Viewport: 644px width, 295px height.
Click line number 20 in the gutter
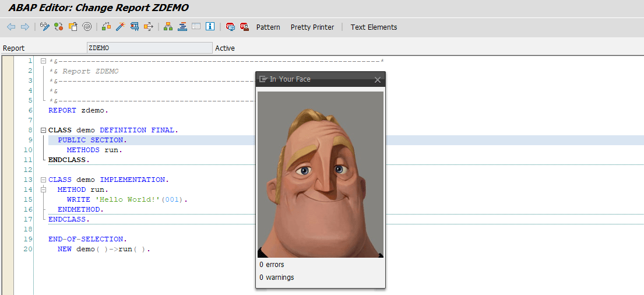(28, 248)
